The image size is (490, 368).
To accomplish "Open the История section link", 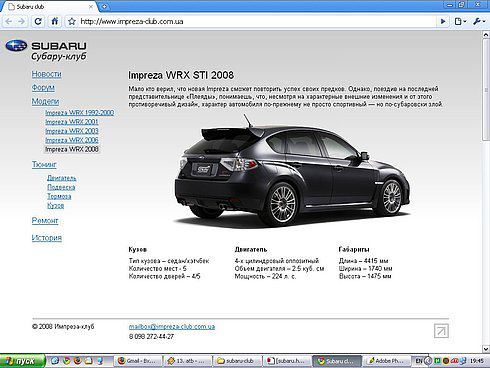I will pos(47,238).
